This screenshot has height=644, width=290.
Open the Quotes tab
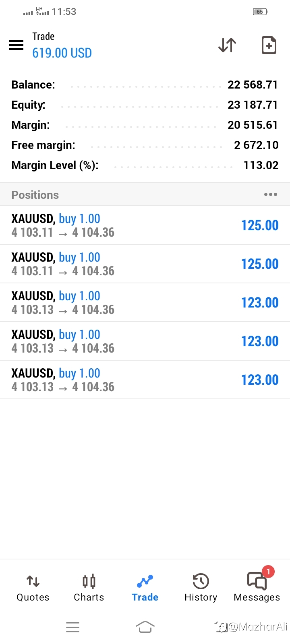point(33,588)
